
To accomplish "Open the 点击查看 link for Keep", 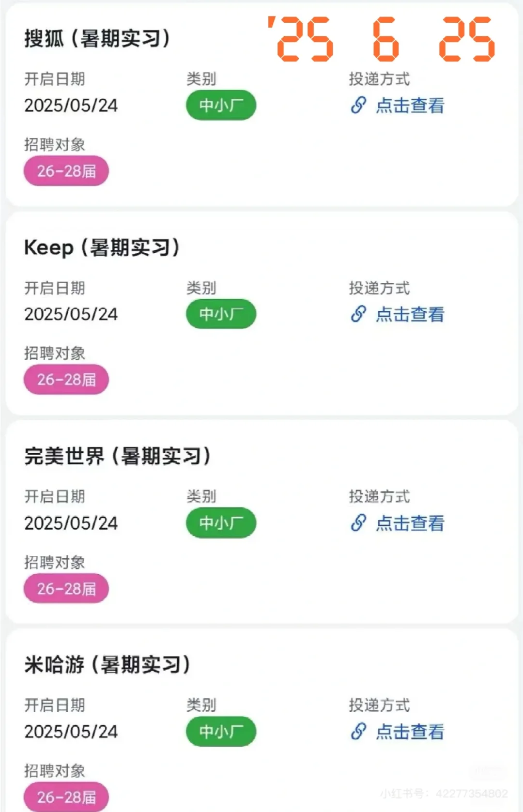I will pyautogui.click(x=410, y=314).
